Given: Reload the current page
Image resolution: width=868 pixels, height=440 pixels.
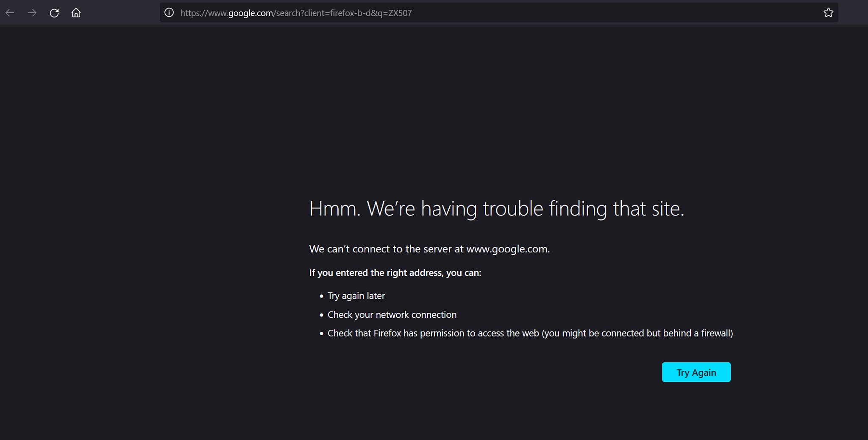Looking at the screenshot, I should pos(54,13).
